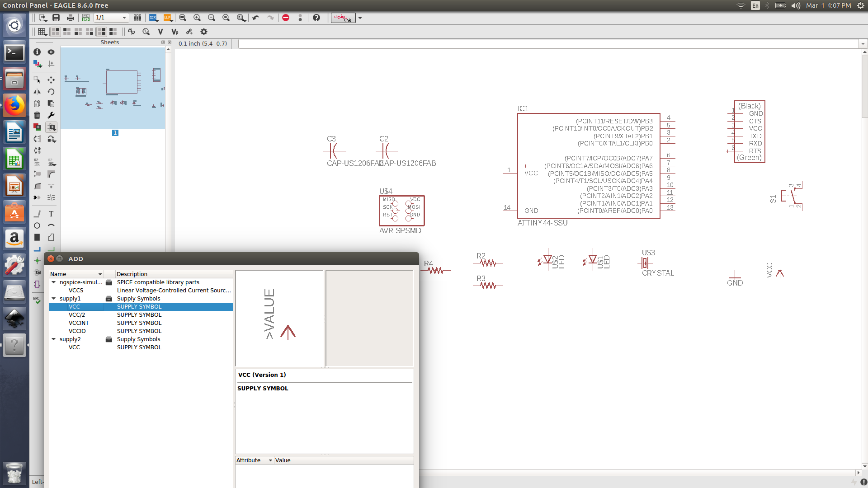The height and width of the screenshot is (488, 868).
Task: Select the Text tool (T icon)
Action: [x=51, y=214]
